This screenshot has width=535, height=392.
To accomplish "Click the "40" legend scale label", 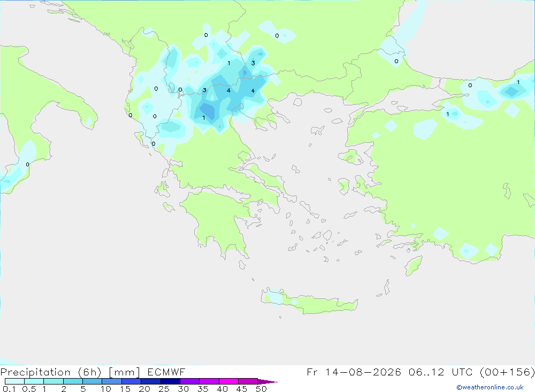I will tap(222, 389).
